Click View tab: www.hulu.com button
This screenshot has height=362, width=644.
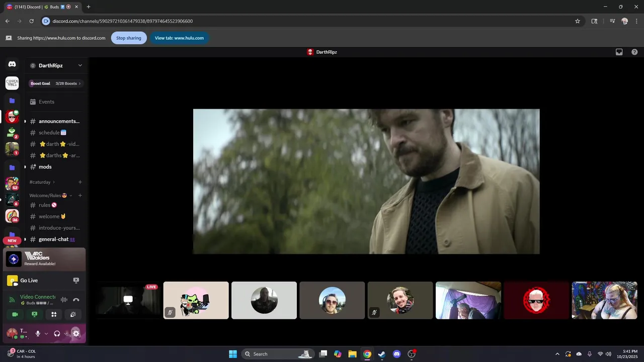tap(179, 38)
